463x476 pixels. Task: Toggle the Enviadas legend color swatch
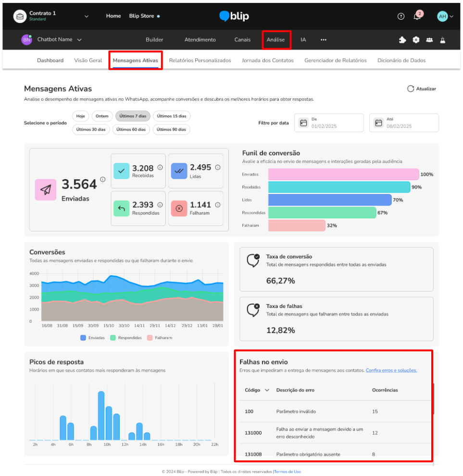(83, 338)
